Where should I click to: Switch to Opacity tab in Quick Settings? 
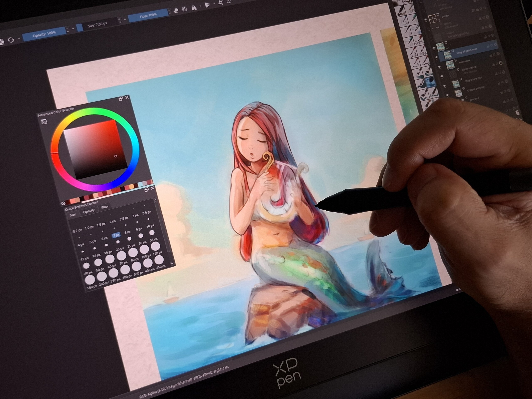pyautogui.click(x=89, y=211)
